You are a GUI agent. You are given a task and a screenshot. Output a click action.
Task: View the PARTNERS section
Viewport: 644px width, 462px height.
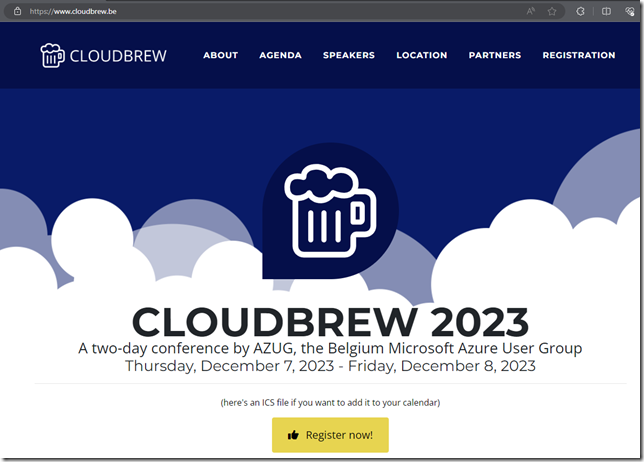(495, 55)
